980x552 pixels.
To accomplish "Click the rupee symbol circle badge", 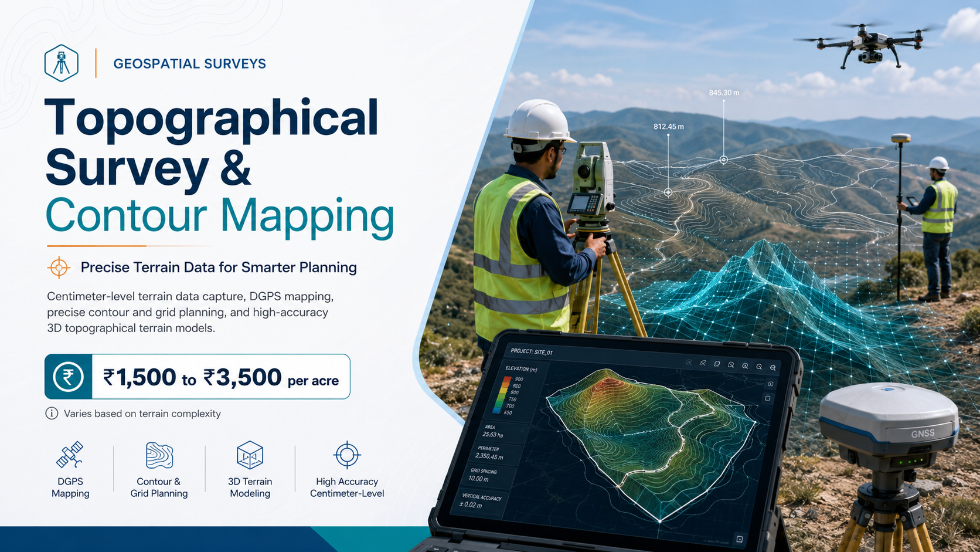I will tap(68, 377).
